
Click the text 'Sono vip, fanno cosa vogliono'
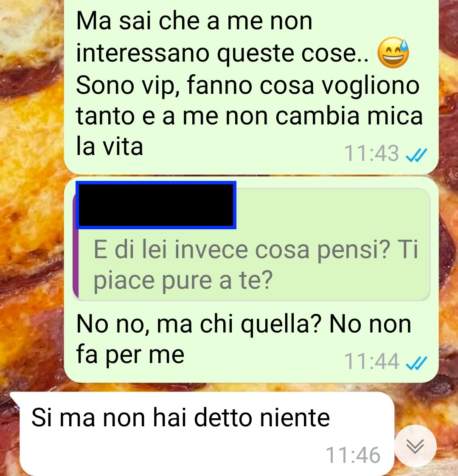(247, 86)
